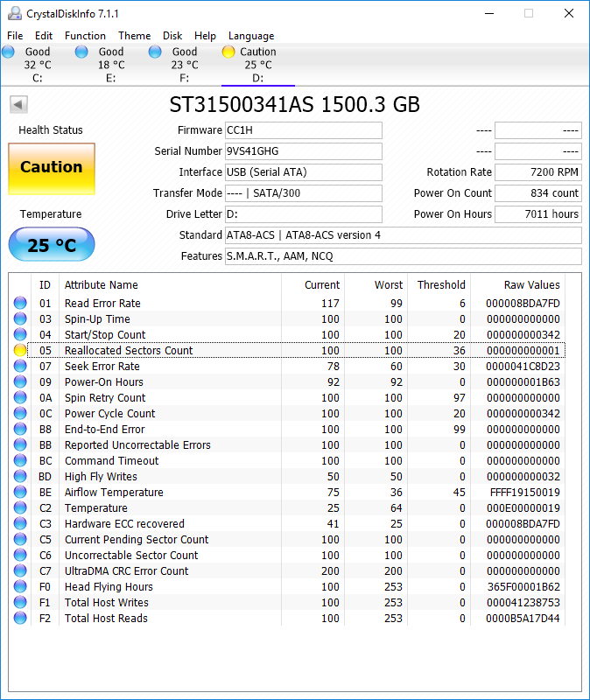The height and width of the screenshot is (700, 590).
Task: Close the CrystalDiskInfo window
Action: (569, 13)
